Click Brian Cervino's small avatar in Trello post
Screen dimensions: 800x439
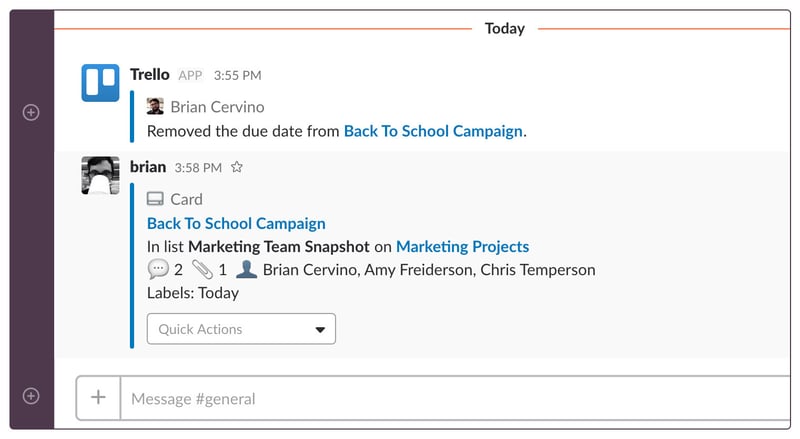pyautogui.click(x=155, y=106)
